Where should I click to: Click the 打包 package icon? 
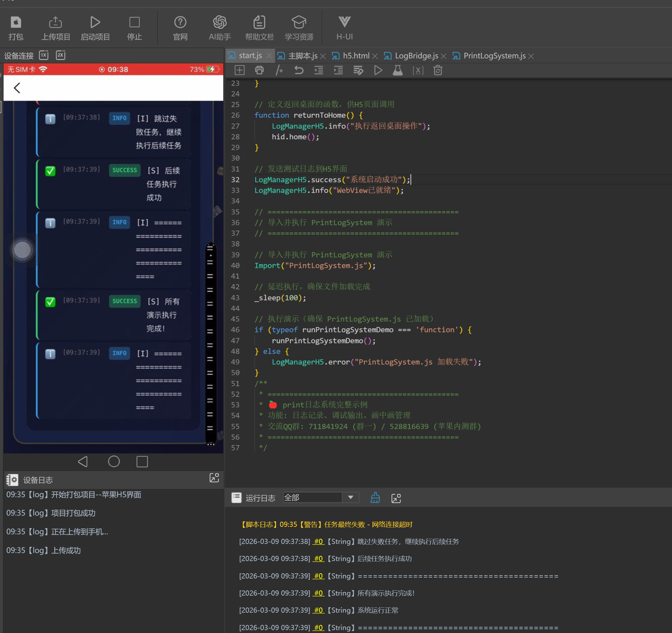(16, 23)
